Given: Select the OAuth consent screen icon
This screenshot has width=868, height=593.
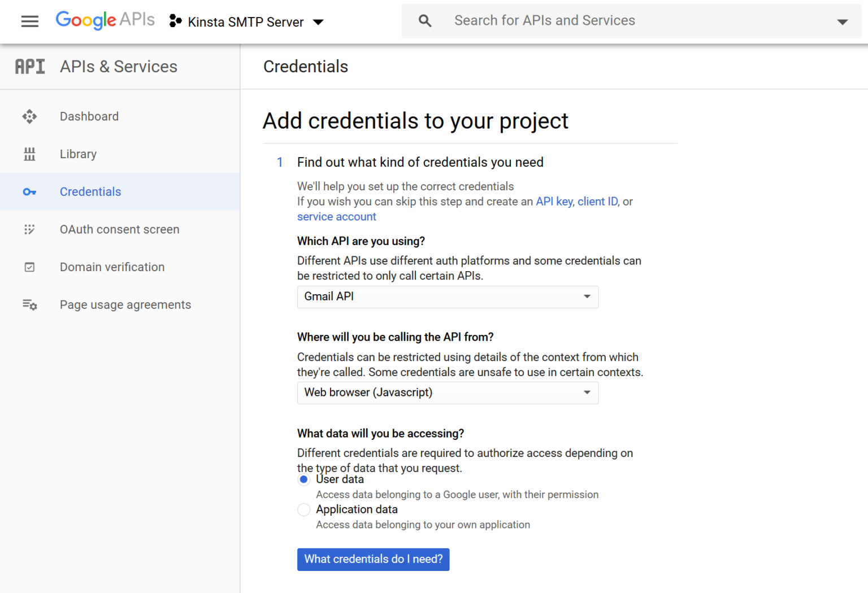Looking at the screenshot, I should click(29, 229).
